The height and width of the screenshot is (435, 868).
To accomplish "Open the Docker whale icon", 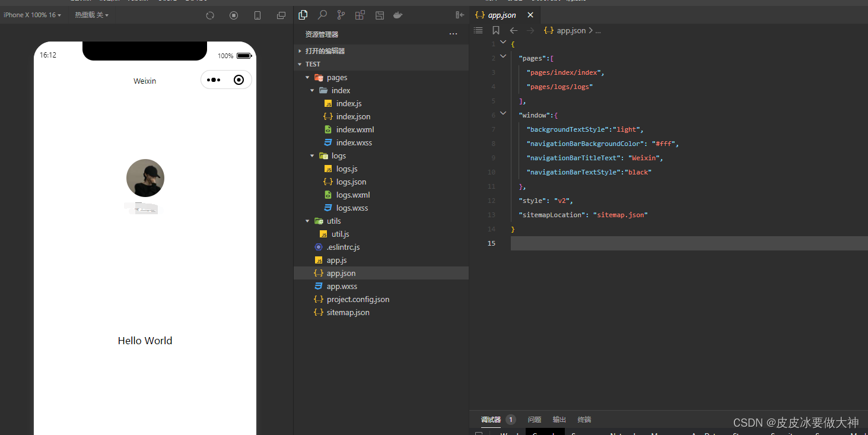I will [x=399, y=15].
